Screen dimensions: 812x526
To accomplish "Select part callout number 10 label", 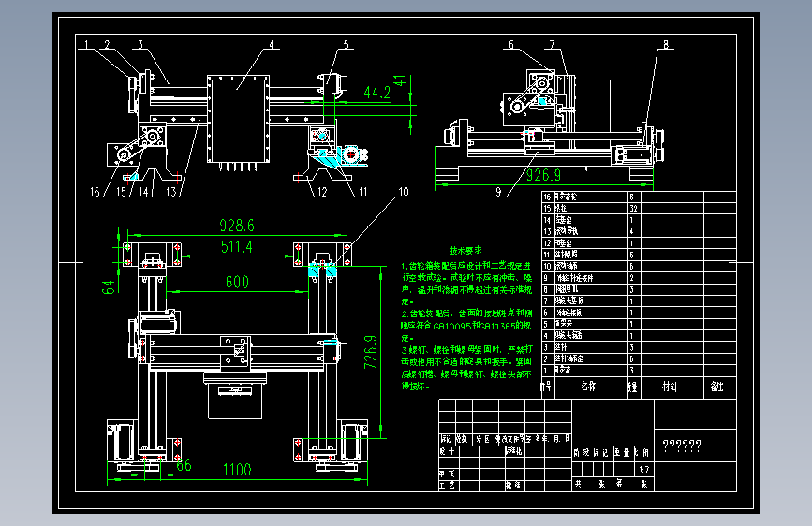I will (404, 192).
